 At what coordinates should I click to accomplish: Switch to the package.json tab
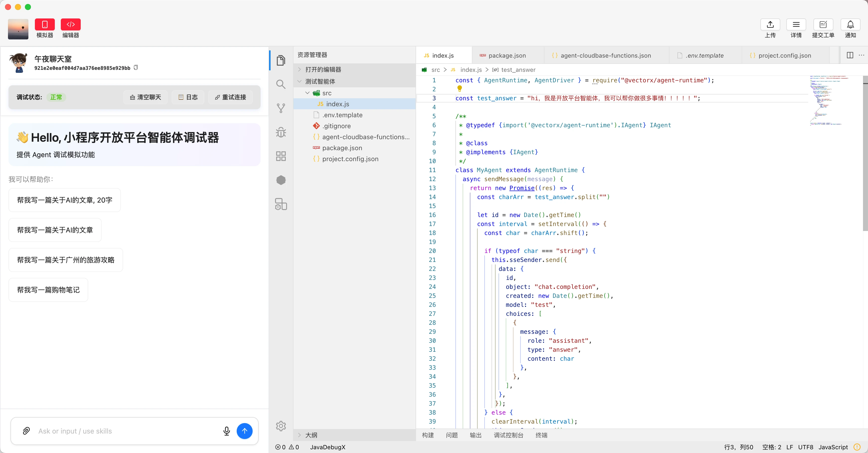pyautogui.click(x=506, y=56)
